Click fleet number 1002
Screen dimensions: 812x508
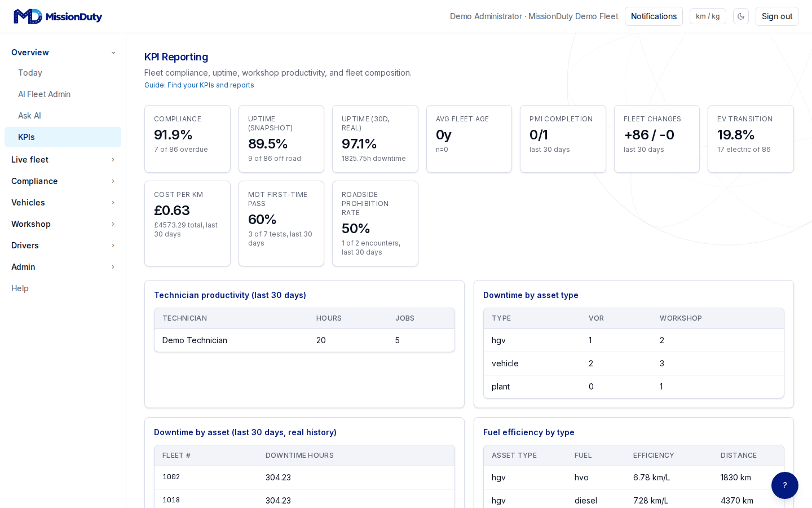pyautogui.click(x=171, y=477)
